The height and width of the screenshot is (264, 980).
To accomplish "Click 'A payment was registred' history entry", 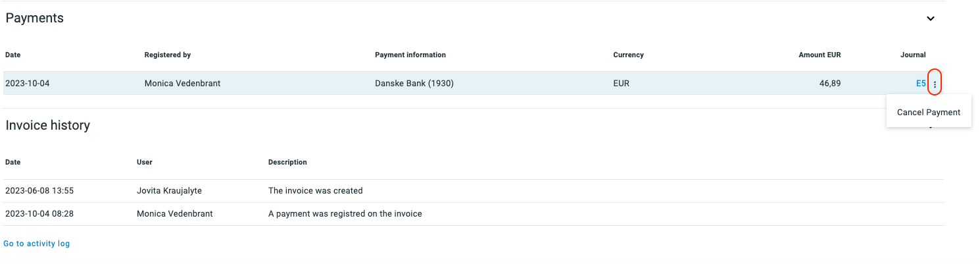I will (345, 214).
